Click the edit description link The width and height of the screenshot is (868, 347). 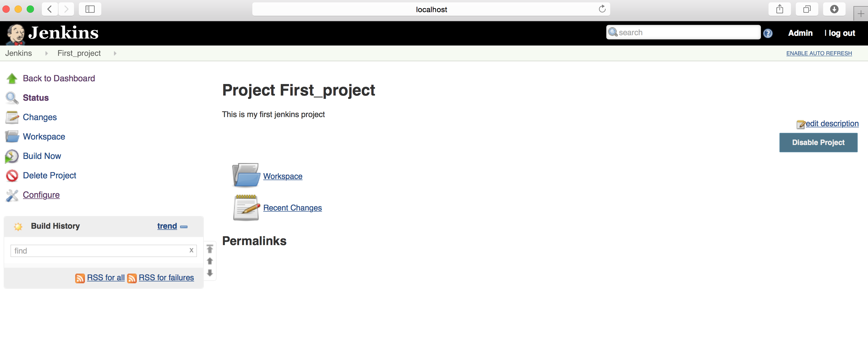(832, 124)
